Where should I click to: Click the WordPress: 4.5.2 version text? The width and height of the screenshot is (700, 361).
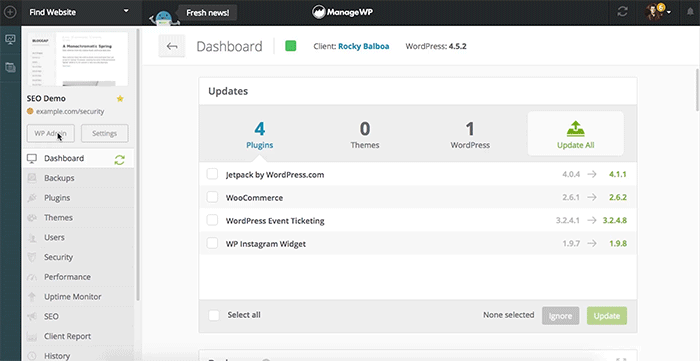[x=436, y=46]
